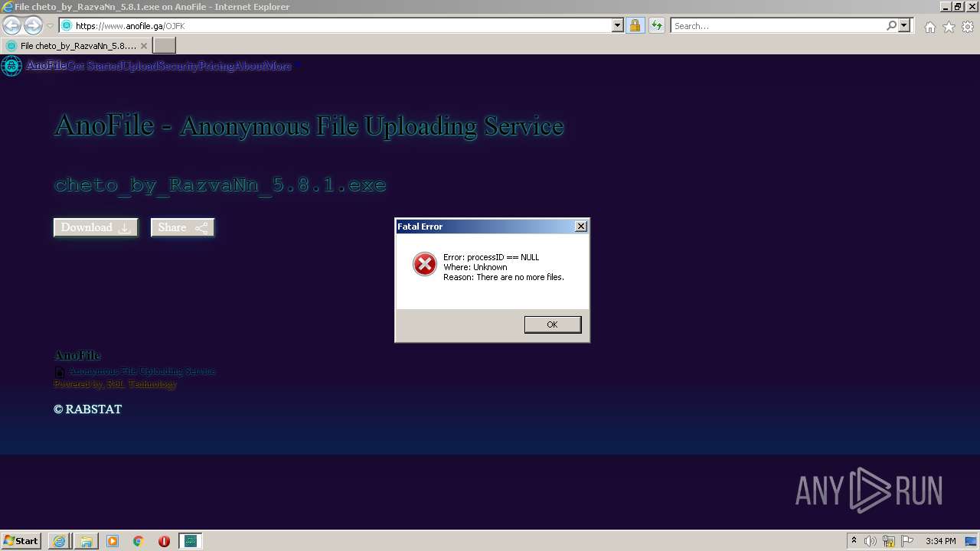The width and height of the screenshot is (980, 551).
Task: Open Action Center flag tray icon
Action: pos(907,541)
